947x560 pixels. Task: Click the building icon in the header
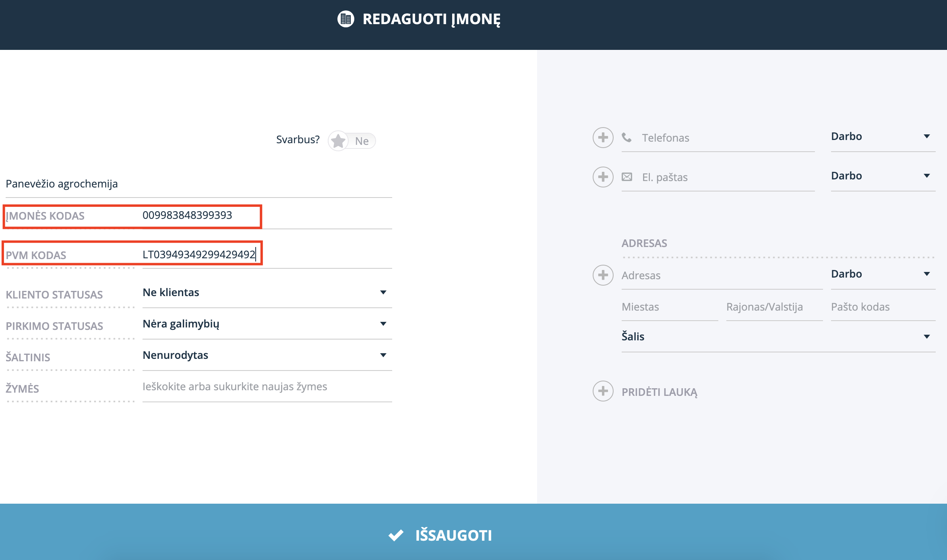[x=345, y=19]
